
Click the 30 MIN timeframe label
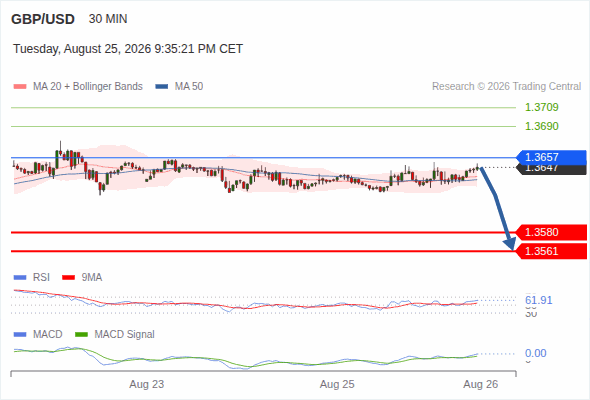108,19
